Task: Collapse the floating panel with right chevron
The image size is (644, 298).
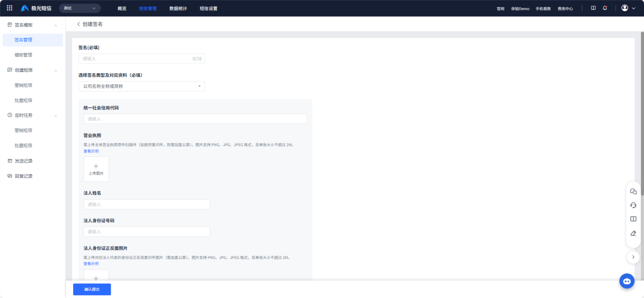Action: tap(633, 257)
